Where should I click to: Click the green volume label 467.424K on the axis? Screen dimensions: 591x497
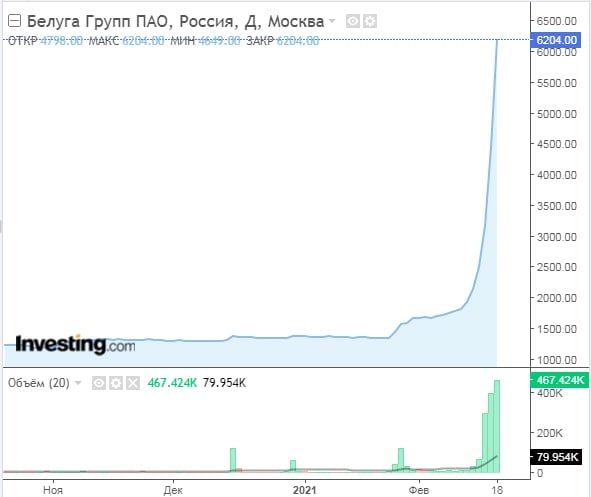coord(560,380)
